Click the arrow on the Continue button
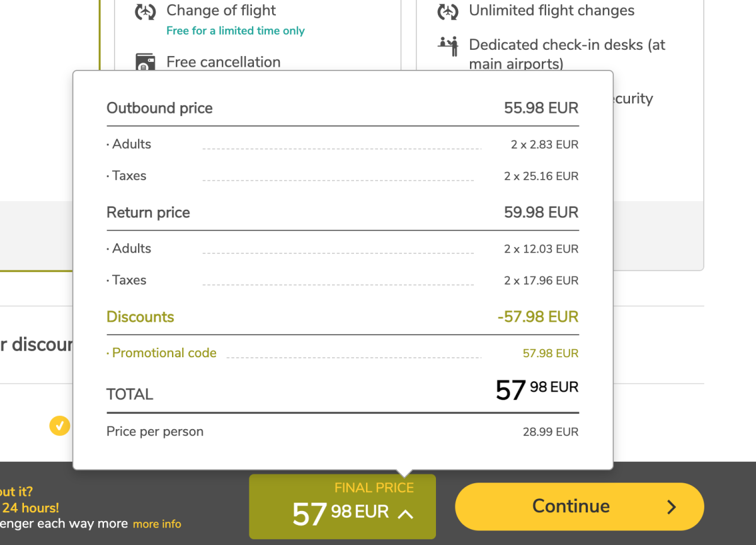 click(672, 507)
